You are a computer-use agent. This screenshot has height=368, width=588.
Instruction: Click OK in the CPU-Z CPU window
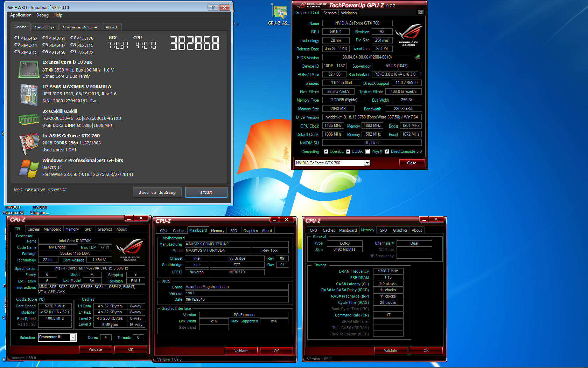coord(131,349)
